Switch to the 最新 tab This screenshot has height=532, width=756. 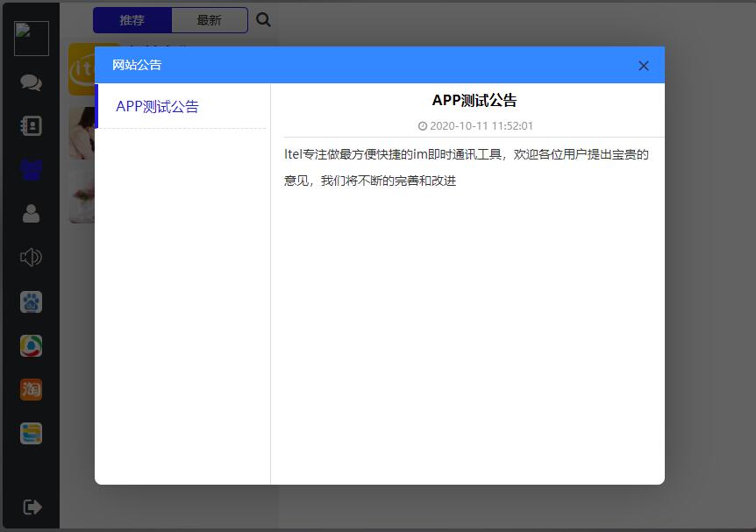point(209,20)
